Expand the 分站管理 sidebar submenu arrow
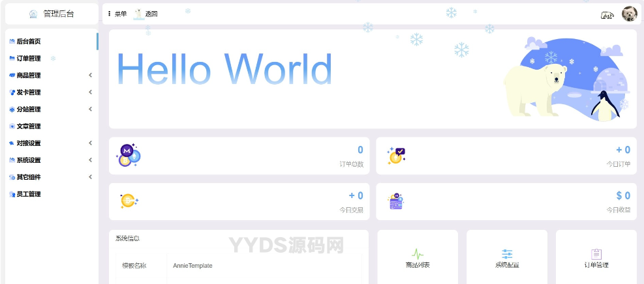This screenshot has height=284, width=644. coord(90,109)
